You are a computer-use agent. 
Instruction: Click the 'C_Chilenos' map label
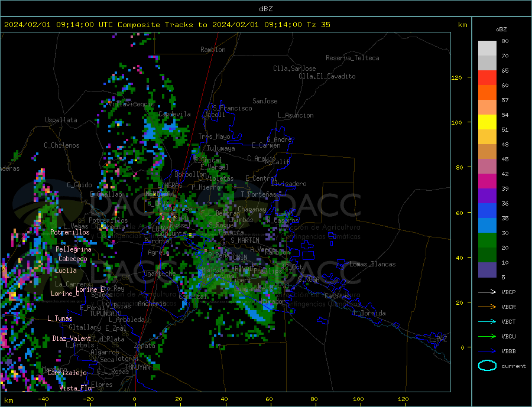pyautogui.click(x=61, y=145)
